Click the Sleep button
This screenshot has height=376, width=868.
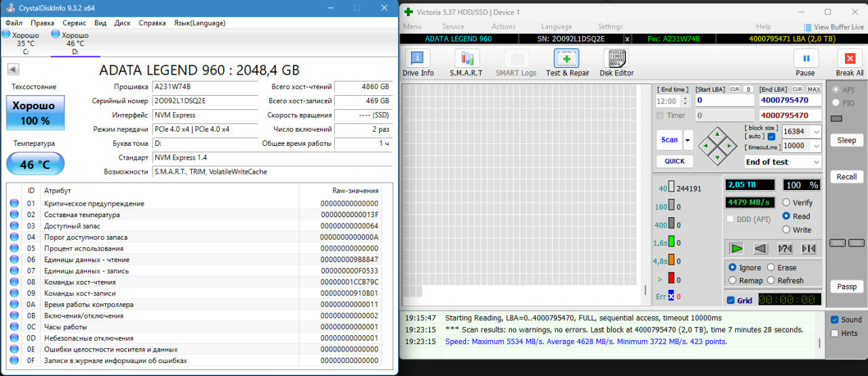846,140
